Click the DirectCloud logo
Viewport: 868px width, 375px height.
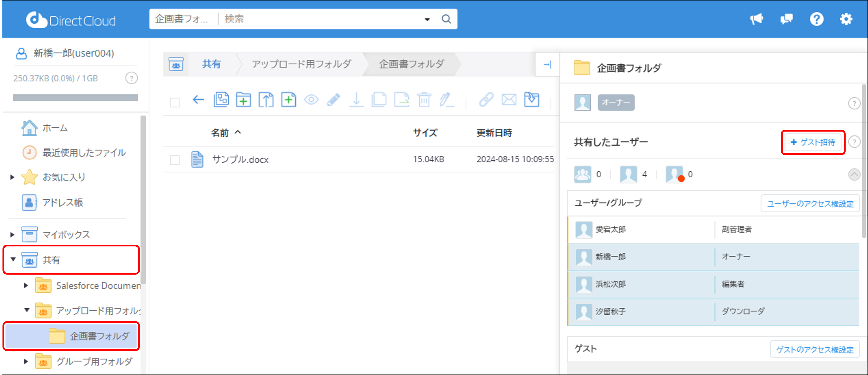(x=71, y=20)
